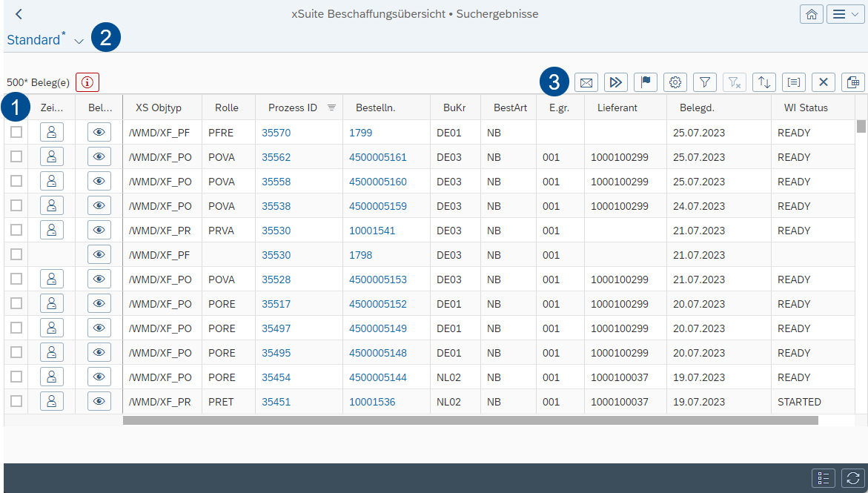Open process ID 35570
The width and height of the screenshot is (868, 493).
coord(274,131)
